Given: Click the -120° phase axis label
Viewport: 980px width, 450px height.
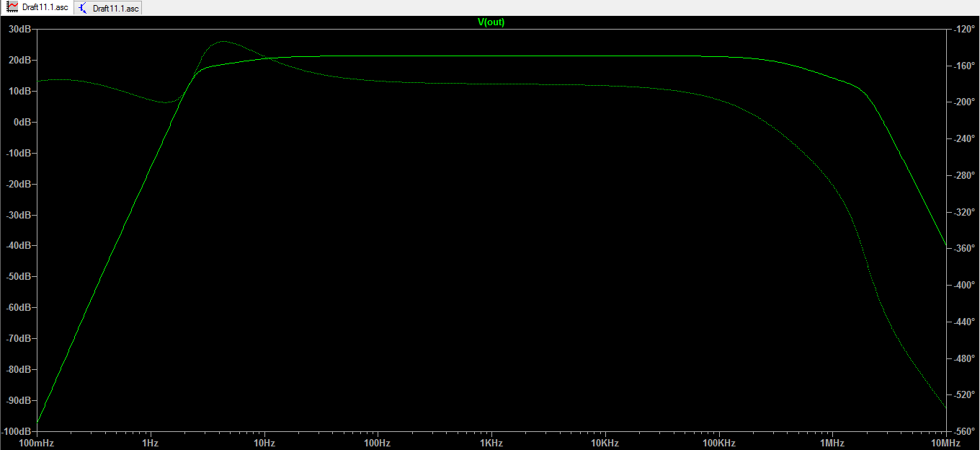Looking at the screenshot, I should click(963, 30).
